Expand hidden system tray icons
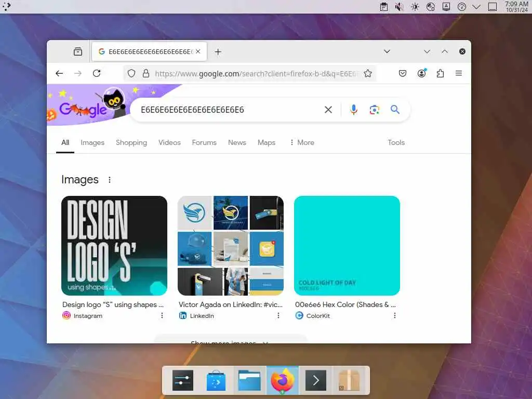 tap(476, 7)
